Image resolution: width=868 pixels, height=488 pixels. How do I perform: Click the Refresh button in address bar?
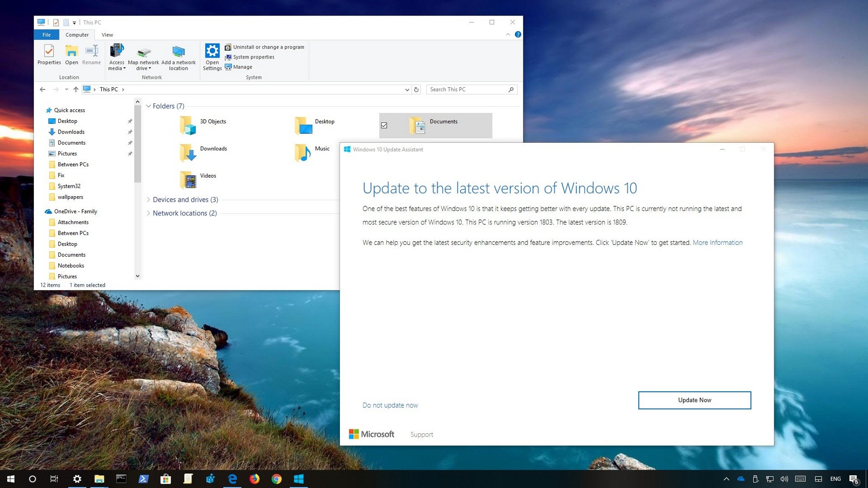(415, 89)
